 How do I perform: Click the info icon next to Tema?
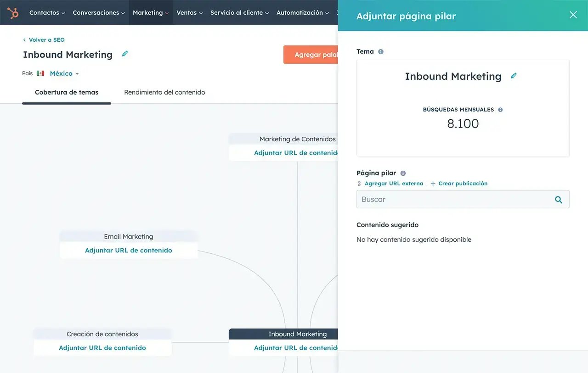pos(381,52)
